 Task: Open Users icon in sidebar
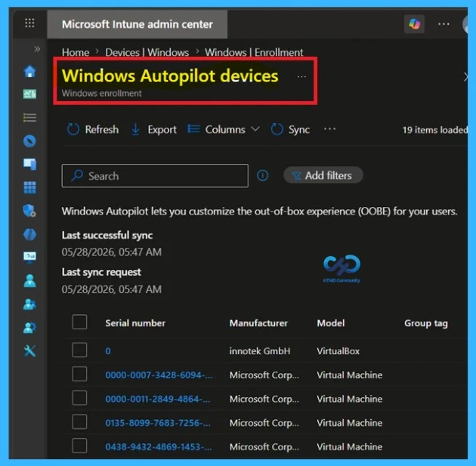pos(29,281)
